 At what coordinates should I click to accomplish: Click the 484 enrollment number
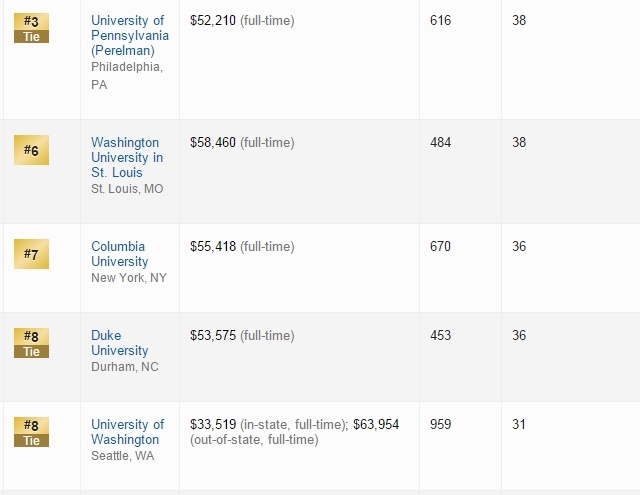coord(440,143)
